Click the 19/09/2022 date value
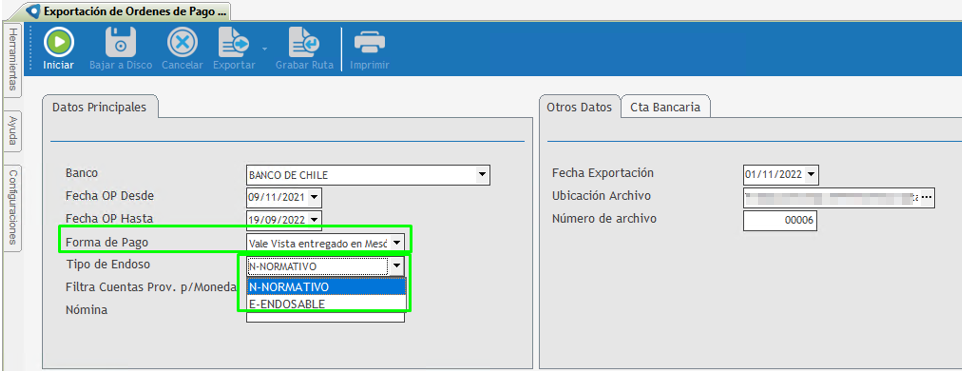The image size is (962, 371). 277,220
